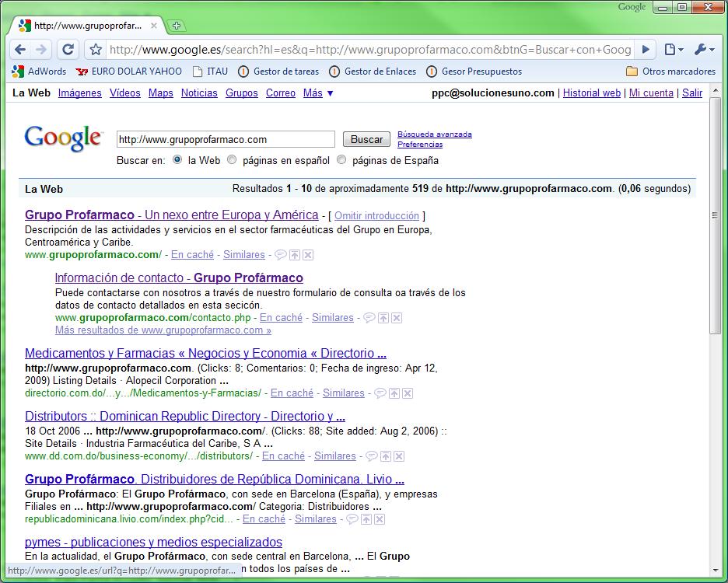This screenshot has height=583, width=728.
Task: Select the "páginas de España" radio button
Action: pyautogui.click(x=341, y=159)
